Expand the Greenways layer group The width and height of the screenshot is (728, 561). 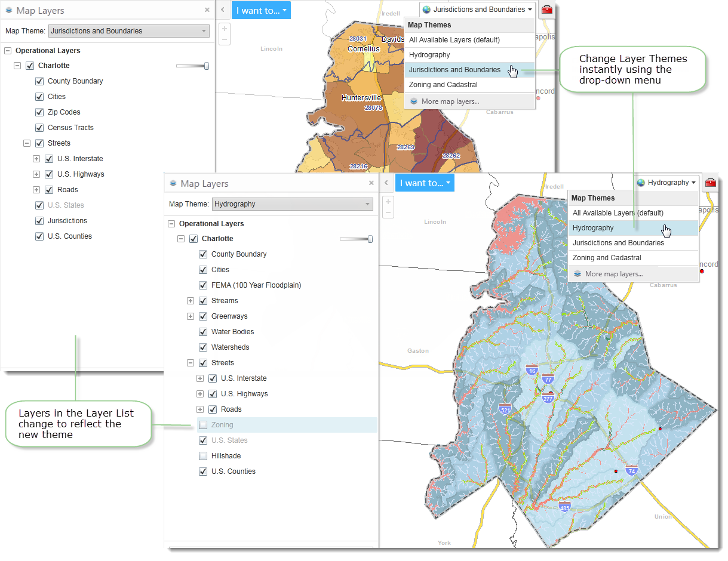(191, 316)
